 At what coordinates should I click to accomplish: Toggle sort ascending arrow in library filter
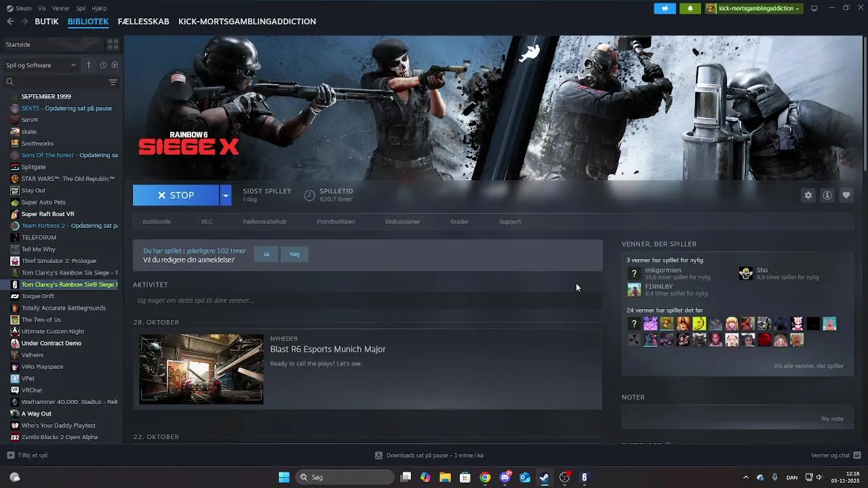tap(88, 65)
